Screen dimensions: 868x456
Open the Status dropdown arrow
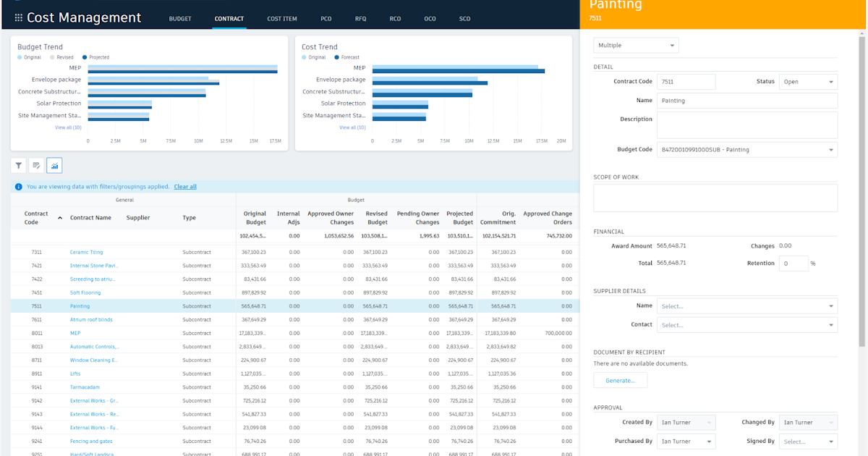tap(831, 81)
